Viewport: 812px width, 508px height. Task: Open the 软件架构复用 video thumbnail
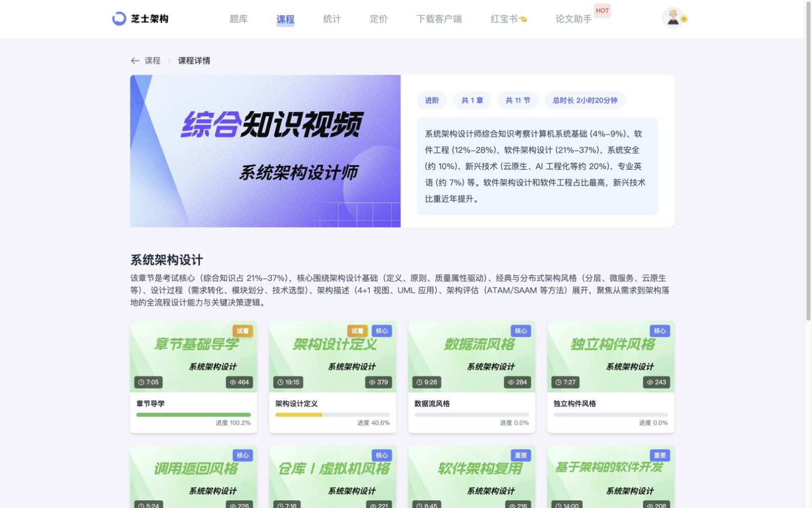click(x=471, y=477)
